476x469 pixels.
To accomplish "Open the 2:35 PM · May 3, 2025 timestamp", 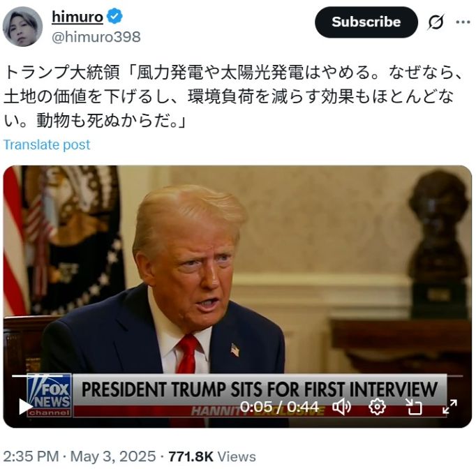I will click(x=80, y=456).
